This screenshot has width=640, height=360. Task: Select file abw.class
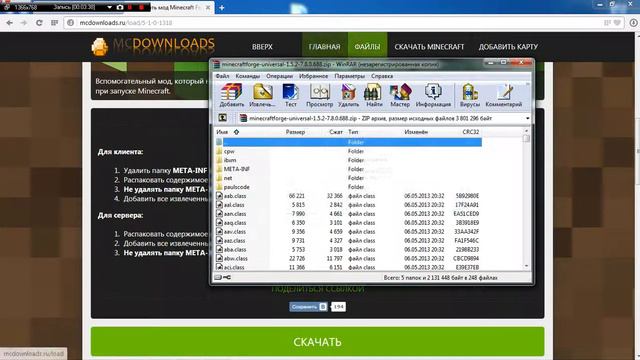click(x=349, y=258)
